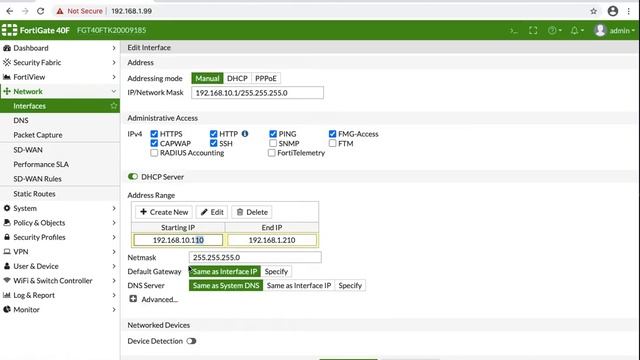Click the Security Fabric icon

pos(7,62)
